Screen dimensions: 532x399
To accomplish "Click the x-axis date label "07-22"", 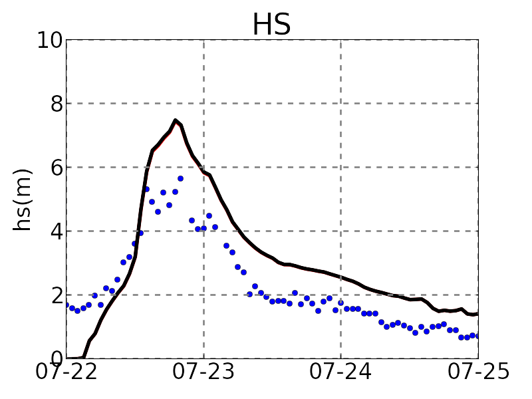I will click(x=66, y=371).
